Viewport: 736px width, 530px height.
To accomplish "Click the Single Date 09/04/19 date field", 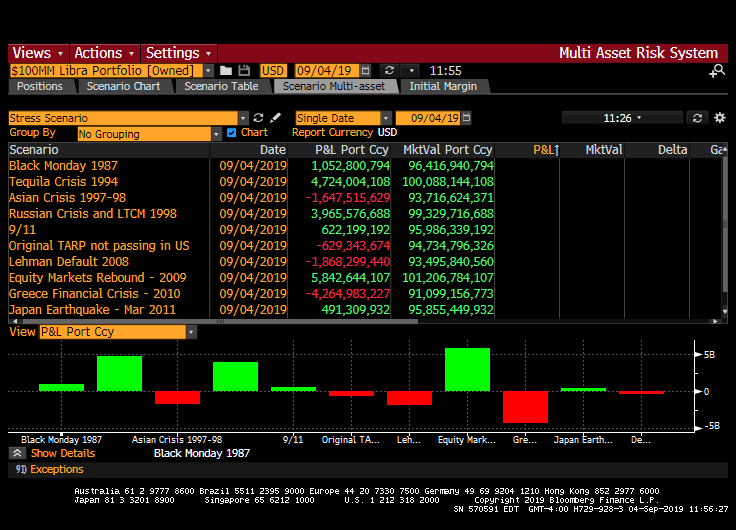I will pyautogui.click(x=428, y=118).
